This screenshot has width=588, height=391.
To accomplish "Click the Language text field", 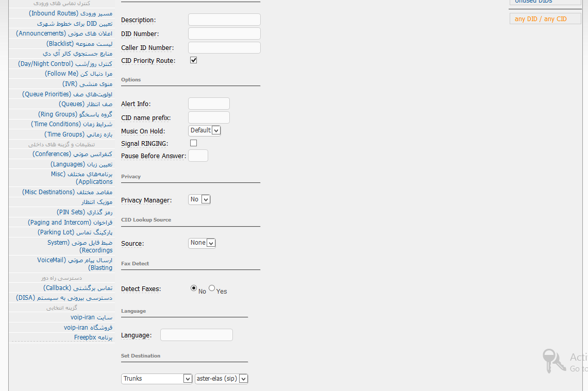I will click(x=196, y=335).
